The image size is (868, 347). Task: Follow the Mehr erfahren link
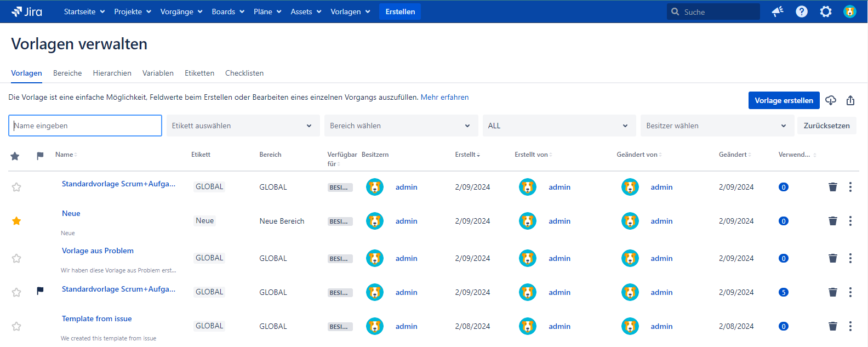[x=444, y=97]
